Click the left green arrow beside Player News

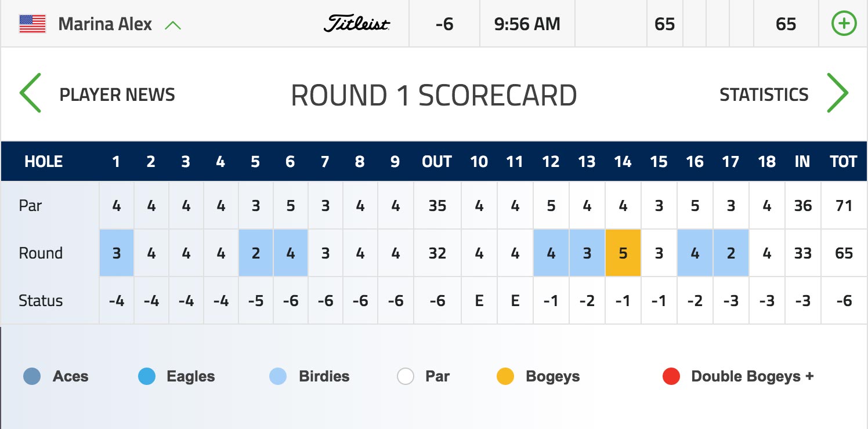[x=30, y=93]
